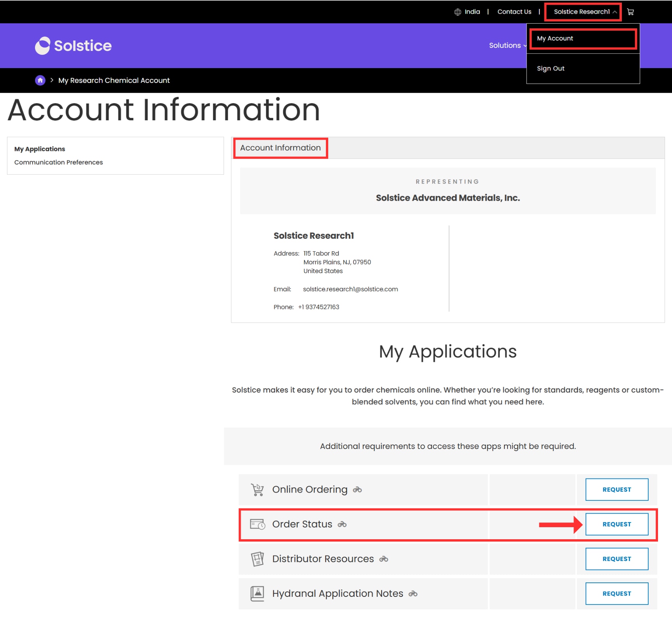Click the phone number +1 9374527163

318,307
